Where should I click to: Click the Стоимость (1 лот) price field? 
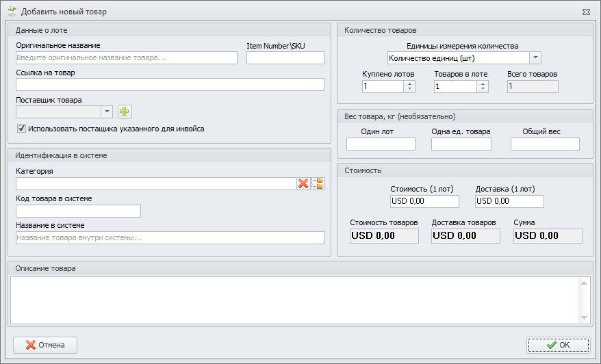424,201
